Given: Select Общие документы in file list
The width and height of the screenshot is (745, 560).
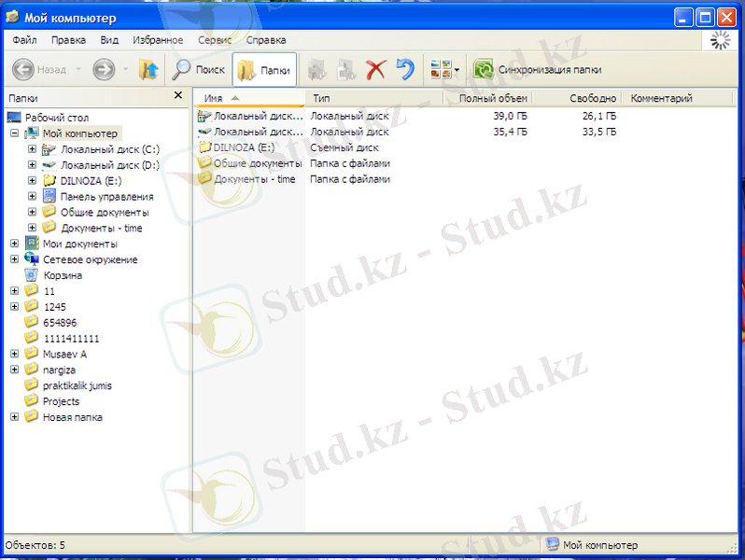Looking at the screenshot, I should [258, 163].
